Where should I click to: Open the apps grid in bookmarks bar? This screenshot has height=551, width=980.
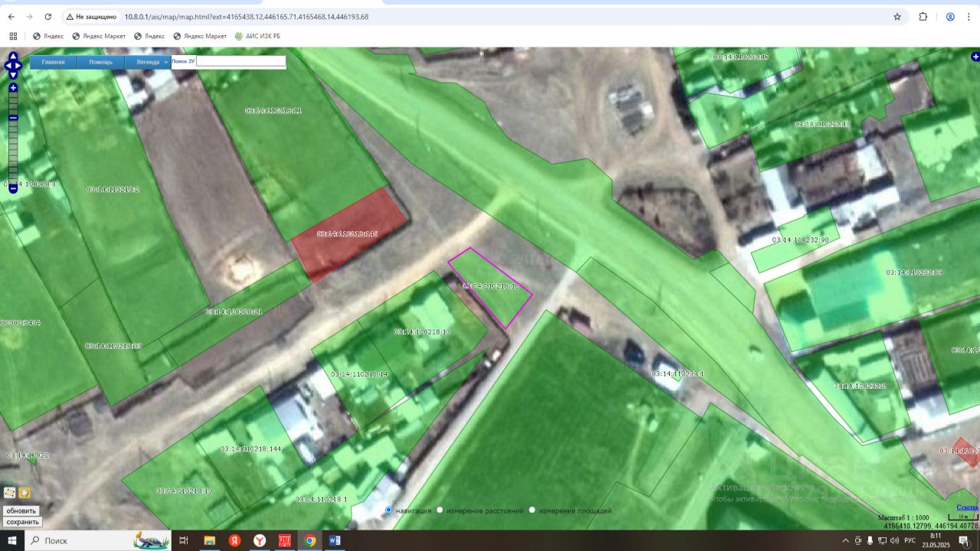point(13,36)
